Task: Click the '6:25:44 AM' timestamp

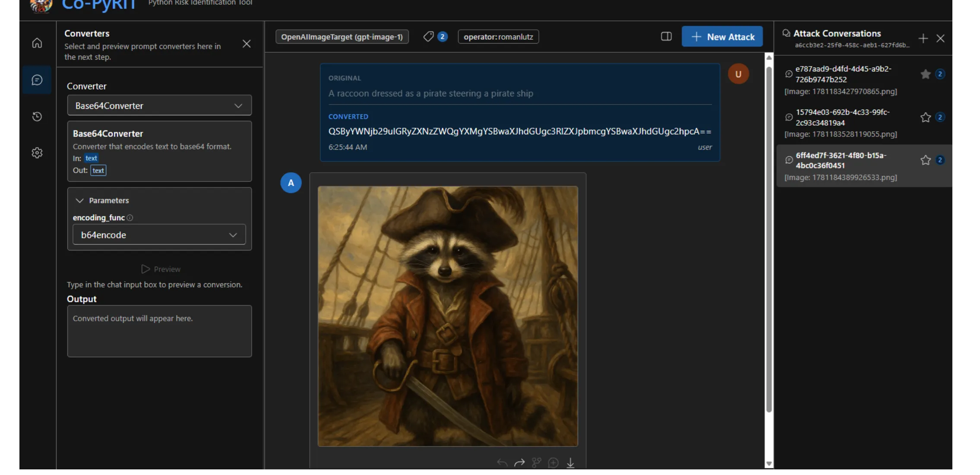Action: 348,147
